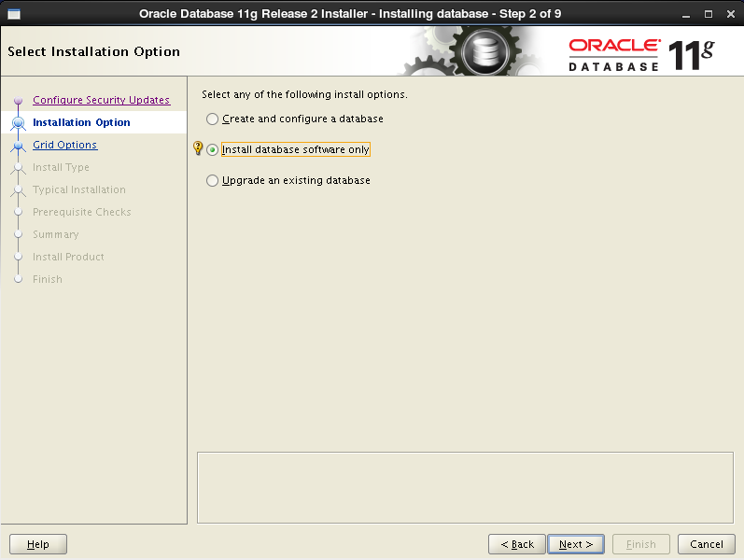Click the Install Type step label
The image size is (744, 560).
pyautogui.click(x=61, y=167)
